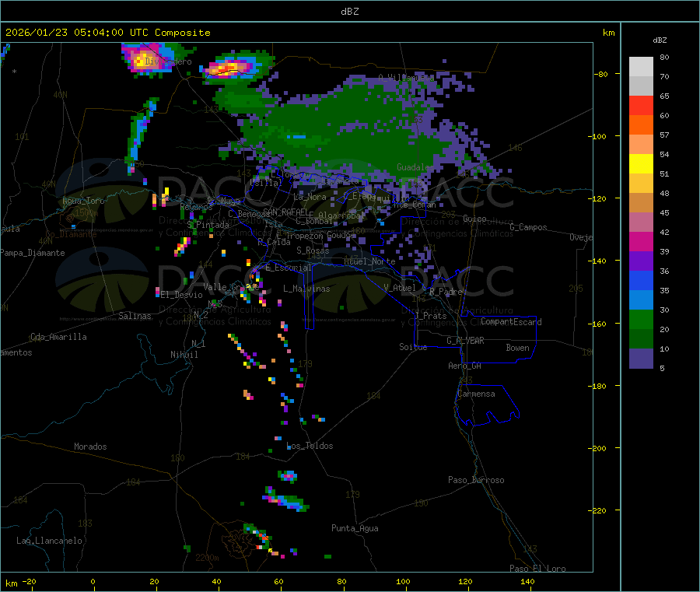
Task: Click the 'S_Rosas' place label
Action: click(x=313, y=250)
